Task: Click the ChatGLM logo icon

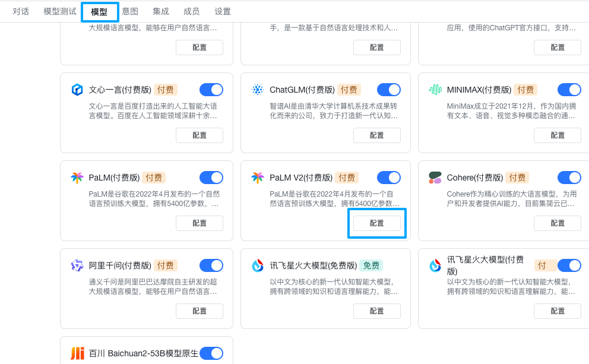Action: (x=258, y=90)
